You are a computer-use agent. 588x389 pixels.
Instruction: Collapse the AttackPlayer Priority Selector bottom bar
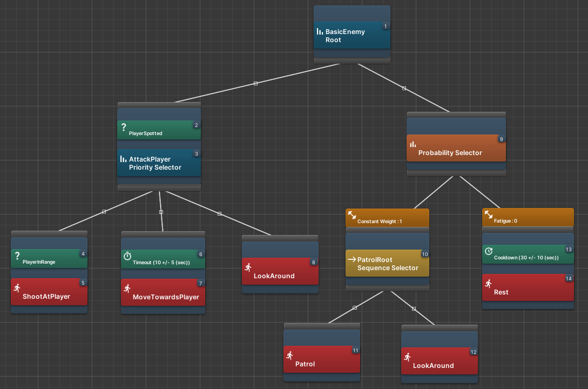pos(159,187)
